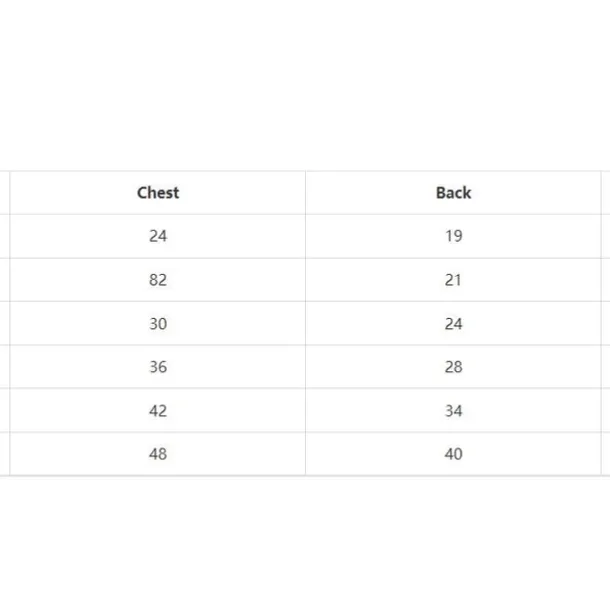Select the Chest cell showing 24
Screen dimensions: 610x610
click(x=158, y=237)
